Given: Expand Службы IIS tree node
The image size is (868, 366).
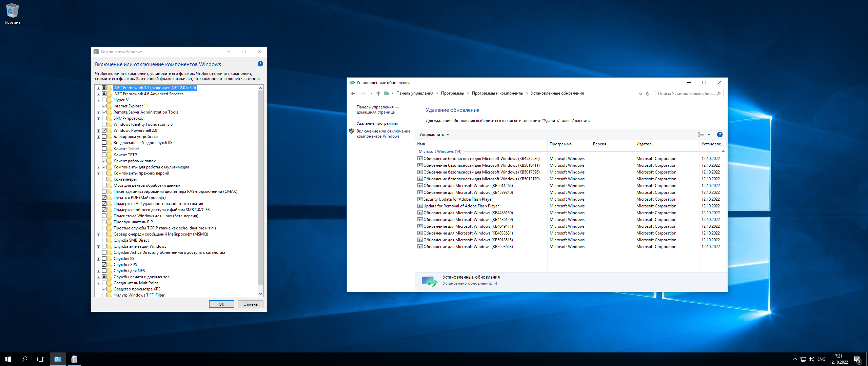Looking at the screenshot, I should coord(98,259).
